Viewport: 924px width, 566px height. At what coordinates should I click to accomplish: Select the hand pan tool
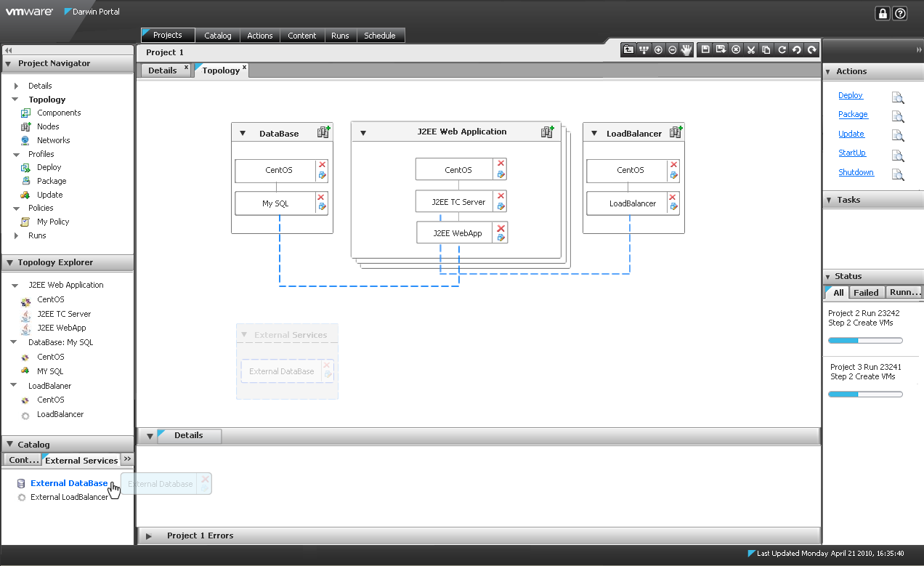pos(686,49)
